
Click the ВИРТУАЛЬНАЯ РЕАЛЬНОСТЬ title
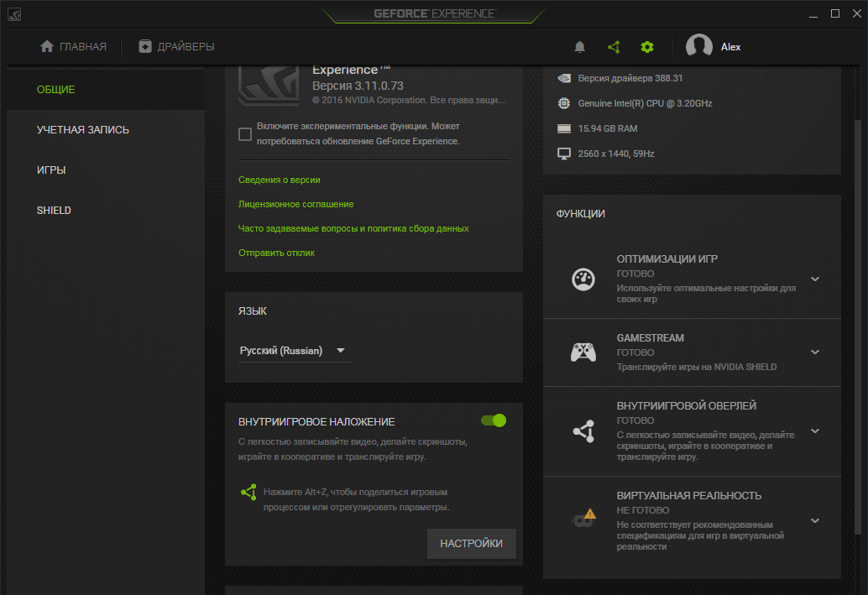[688, 496]
